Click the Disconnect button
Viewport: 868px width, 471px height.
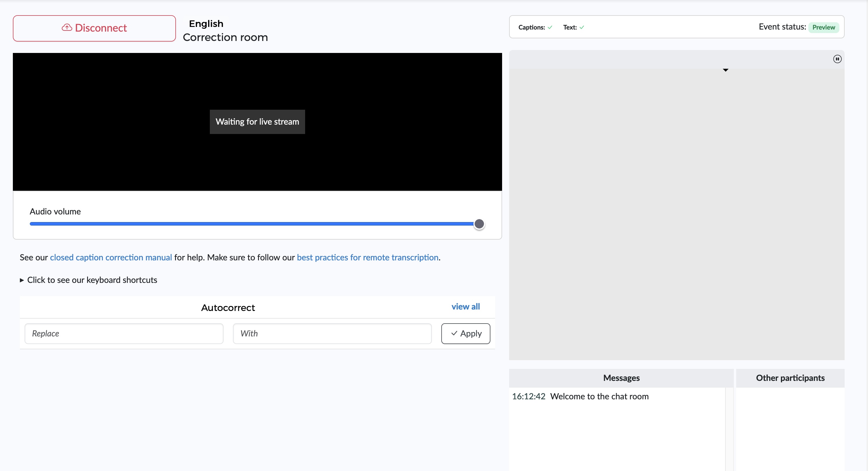94,28
